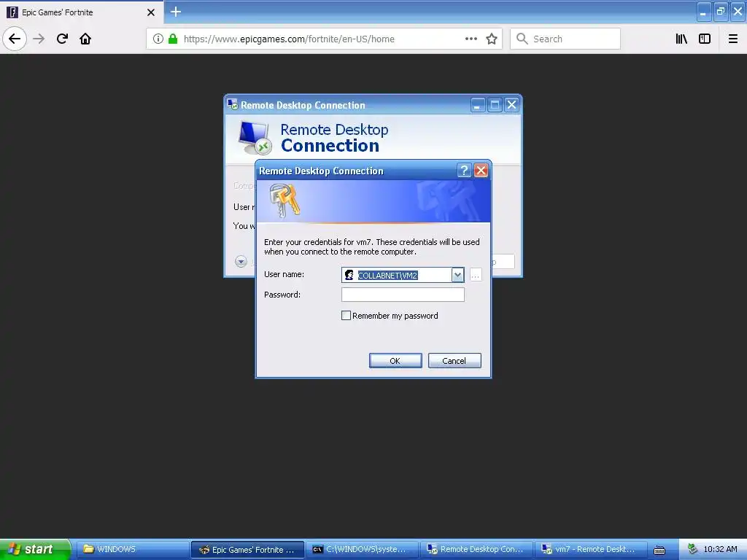The width and height of the screenshot is (747, 560).
Task: Minimize the back Remote Desktop Connection window
Action: point(478,105)
